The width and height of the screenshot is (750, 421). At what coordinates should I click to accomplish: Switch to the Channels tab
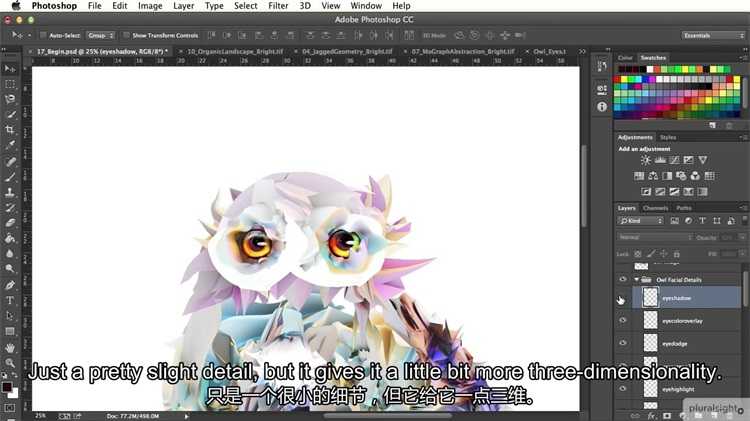tap(655, 208)
